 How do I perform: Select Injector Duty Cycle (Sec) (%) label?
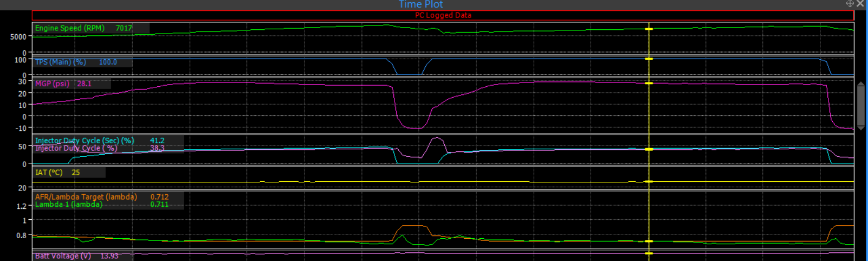(x=85, y=141)
